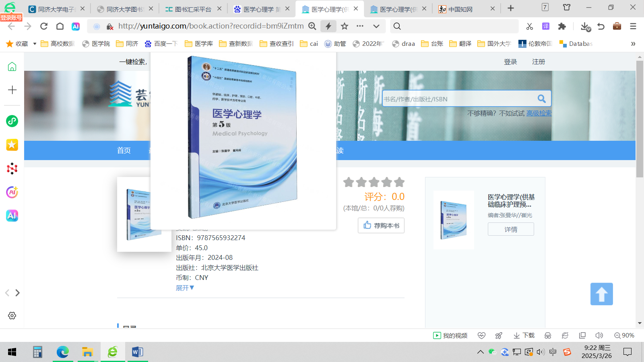Toggle the lightning speed mode icon
Image resolution: width=644 pixels, height=362 pixels.
point(328,26)
